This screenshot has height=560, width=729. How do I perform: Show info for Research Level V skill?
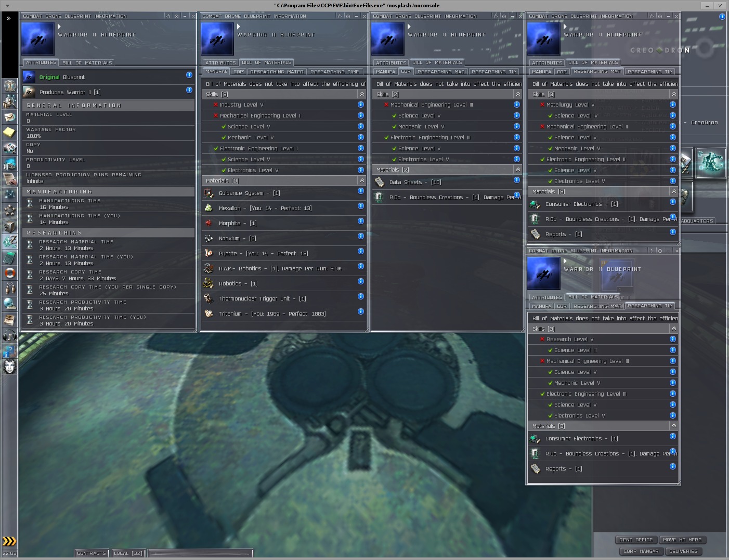coord(673,339)
